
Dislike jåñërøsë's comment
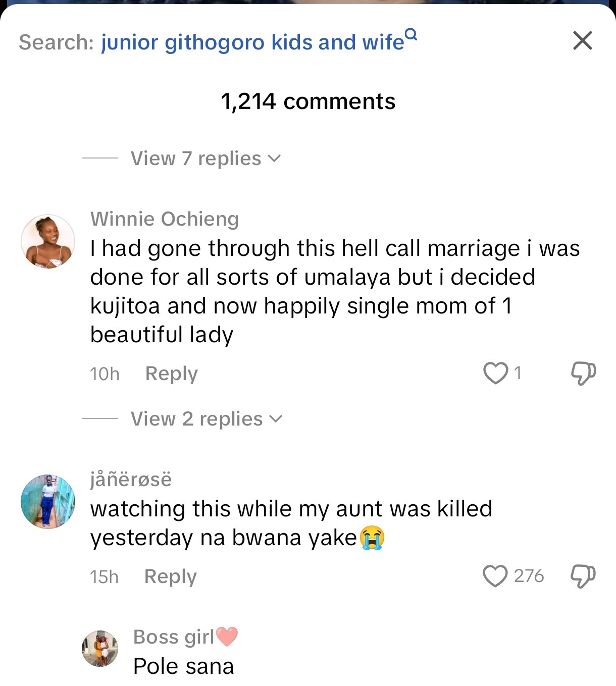coord(583,576)
